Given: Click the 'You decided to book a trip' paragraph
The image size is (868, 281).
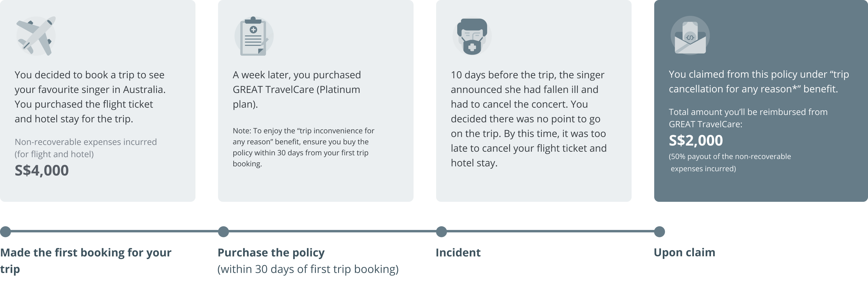Looking at the screenshot, I should [x=90, y=97].
